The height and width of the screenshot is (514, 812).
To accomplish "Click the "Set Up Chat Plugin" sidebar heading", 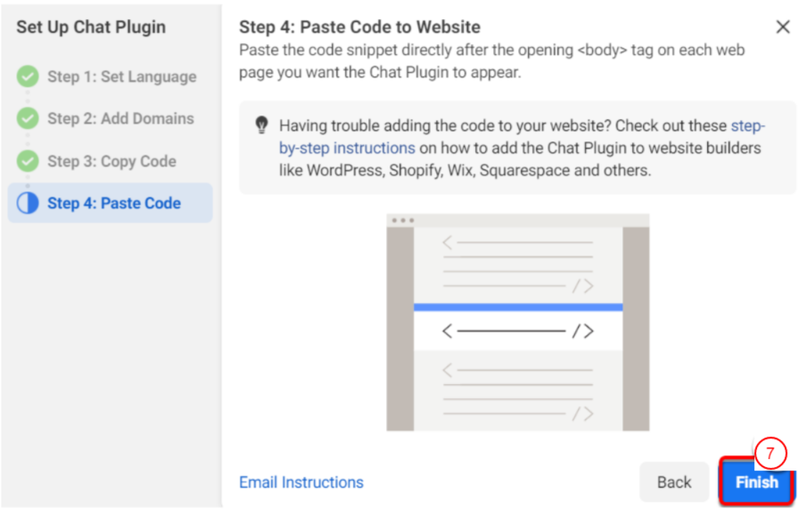I will tap(91, 28).
